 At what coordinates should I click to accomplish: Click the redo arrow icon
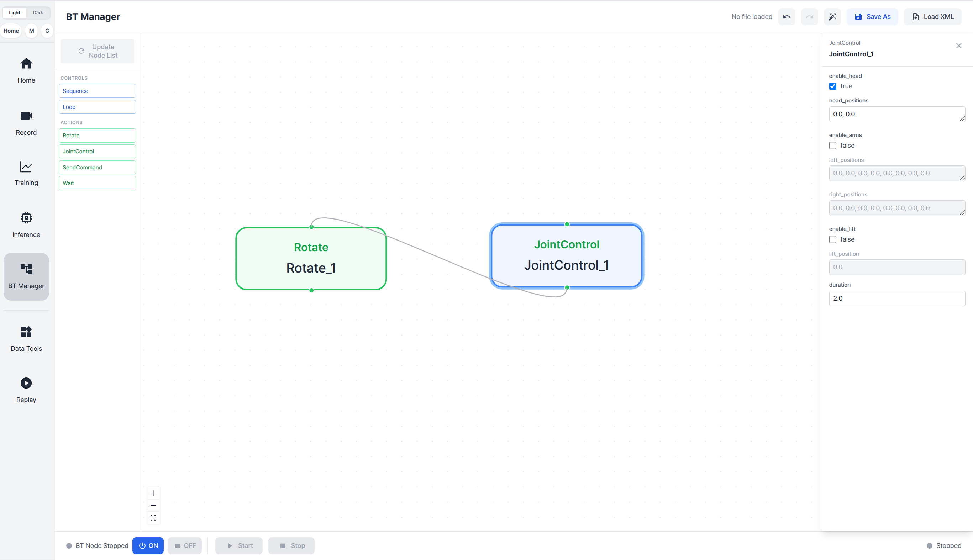pyautogui.click(x=810, y=16)
